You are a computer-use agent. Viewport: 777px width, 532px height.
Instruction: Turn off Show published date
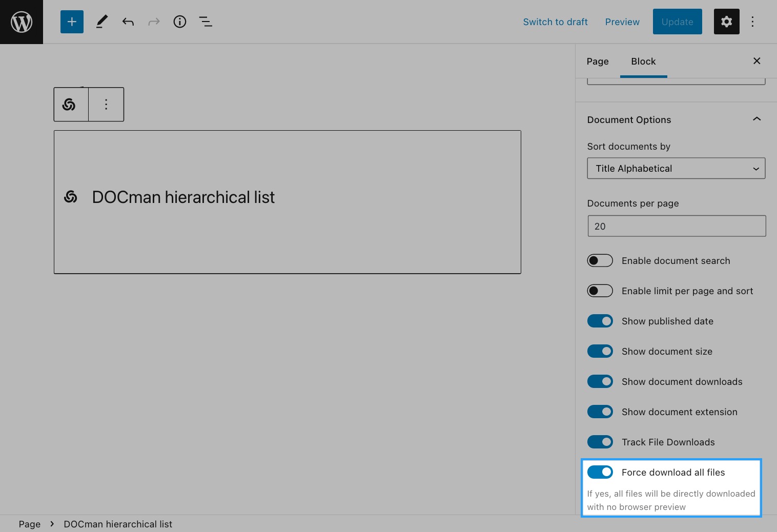click(600, 321)
